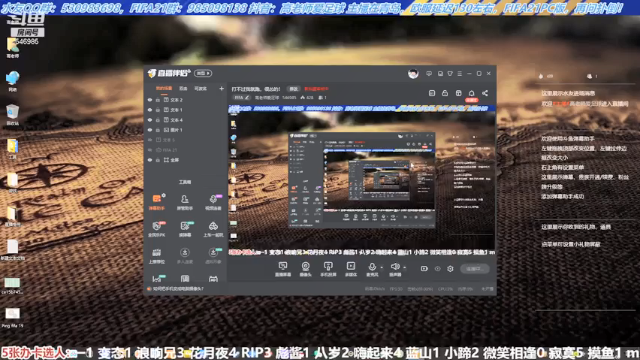The image size is (640, 360).
Task: Click the bell notification icon above the preview
Action: pyautogui.click(x=471, y=93)
